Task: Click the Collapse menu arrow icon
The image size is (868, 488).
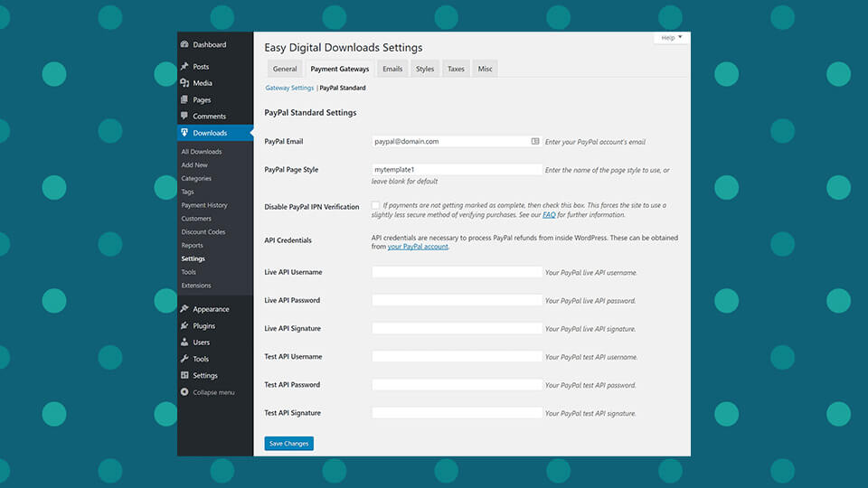Action: (x=184, y=391)
